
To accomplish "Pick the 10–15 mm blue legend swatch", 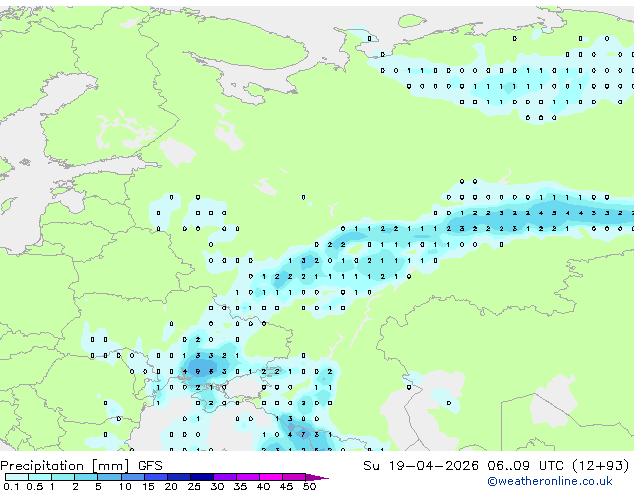I will tap(133, 477).
